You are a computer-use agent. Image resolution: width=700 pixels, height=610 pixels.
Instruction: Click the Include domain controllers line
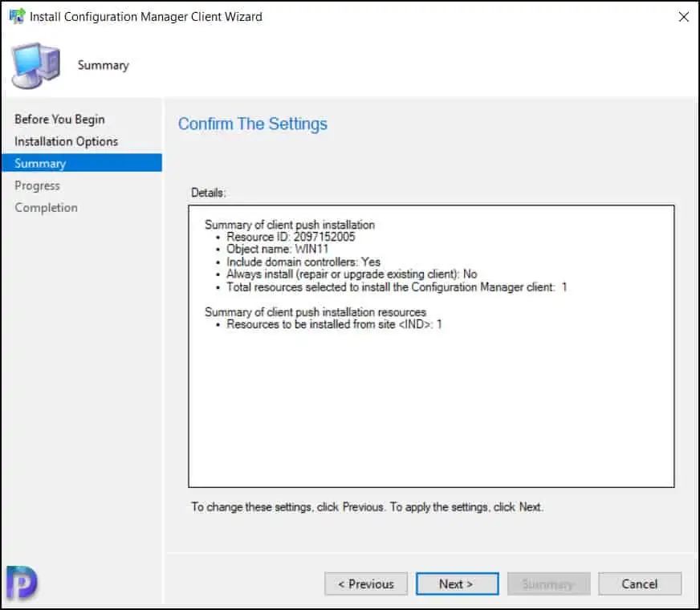coord(303,262)
